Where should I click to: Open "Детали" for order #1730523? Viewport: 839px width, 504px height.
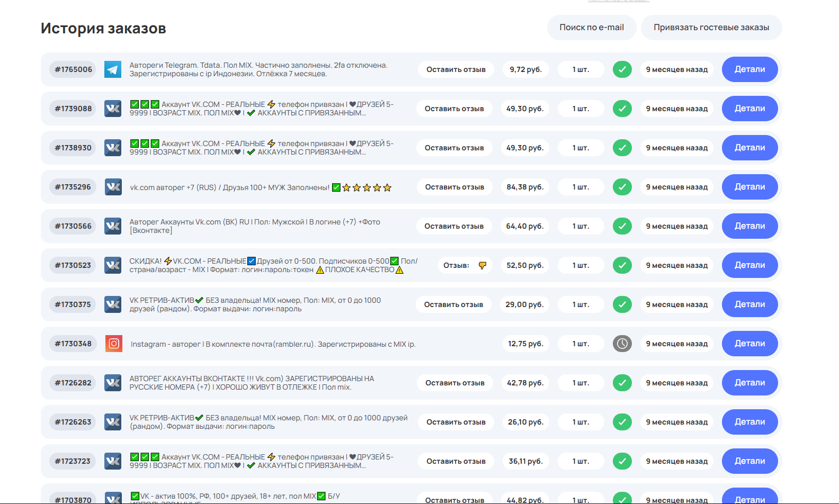coord(749,265)
